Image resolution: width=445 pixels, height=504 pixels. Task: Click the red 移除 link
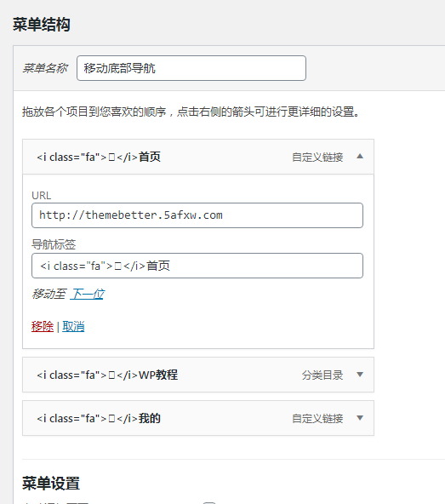point(43,327)
